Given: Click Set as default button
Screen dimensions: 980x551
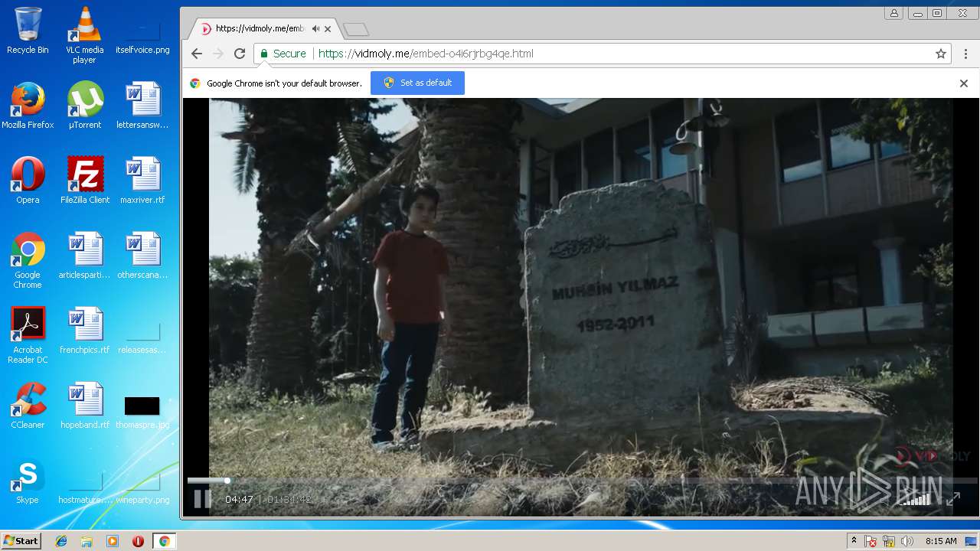Looking at the screenshot, I should 417,83.
